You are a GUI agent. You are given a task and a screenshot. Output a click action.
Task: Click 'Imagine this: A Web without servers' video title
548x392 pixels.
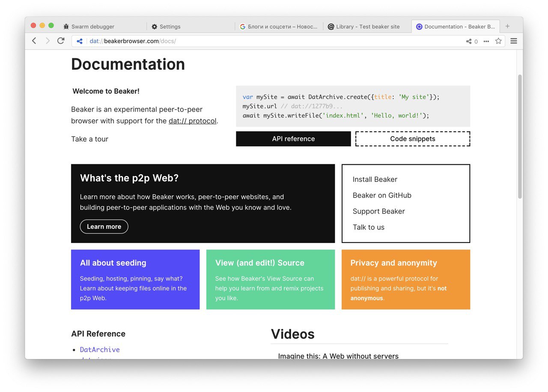[x=338, y=356]
